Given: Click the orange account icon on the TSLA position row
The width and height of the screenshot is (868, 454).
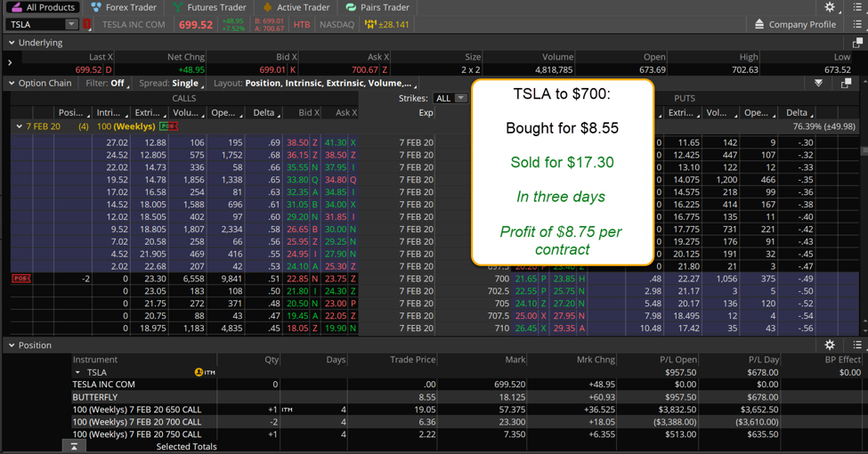Looking at the screenshot, I should coord(199,372).
